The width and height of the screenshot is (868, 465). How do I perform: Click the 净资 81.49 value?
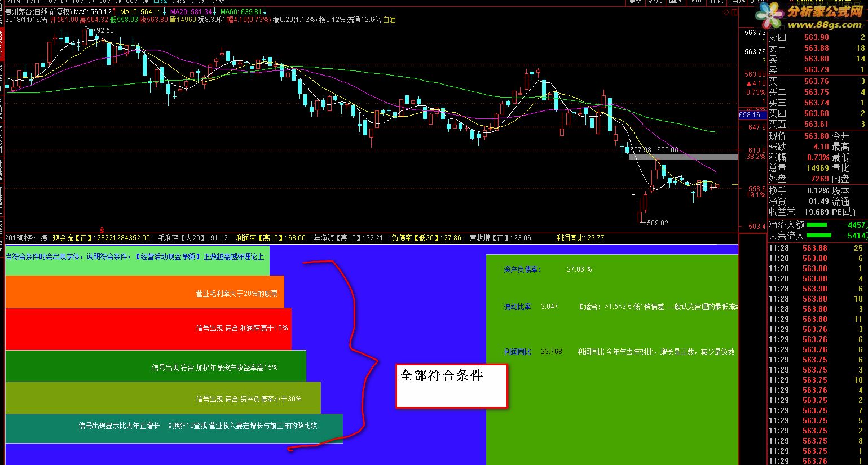pos(819,201)
